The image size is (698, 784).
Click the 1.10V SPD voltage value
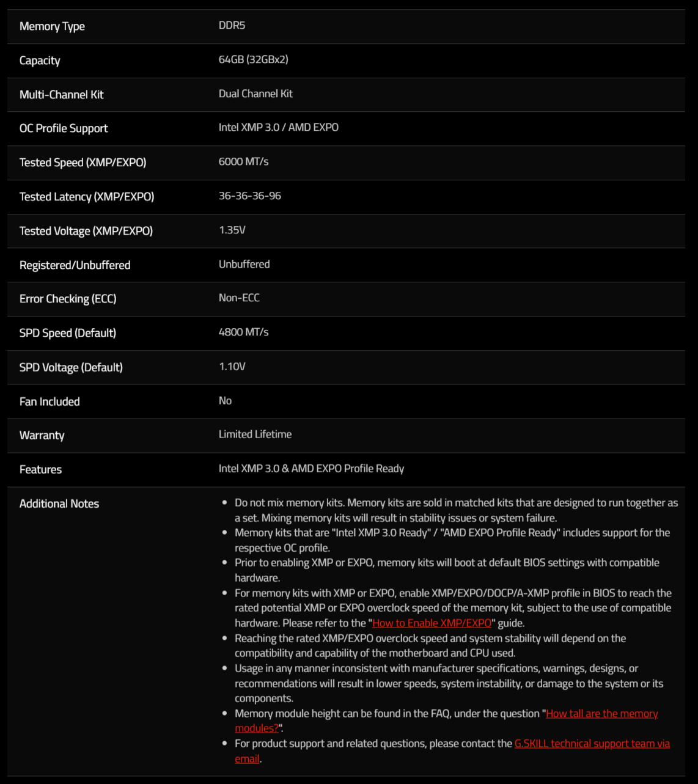tap(232, 366)
